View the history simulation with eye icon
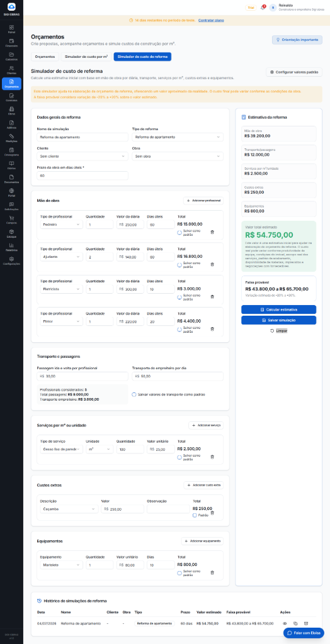 (x=285, y=623)
